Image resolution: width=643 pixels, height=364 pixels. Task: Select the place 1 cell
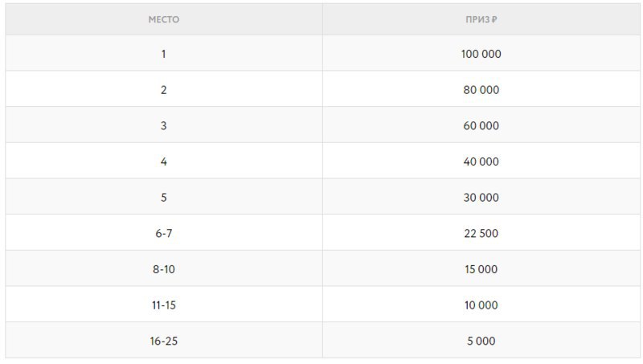coord(164,54)
